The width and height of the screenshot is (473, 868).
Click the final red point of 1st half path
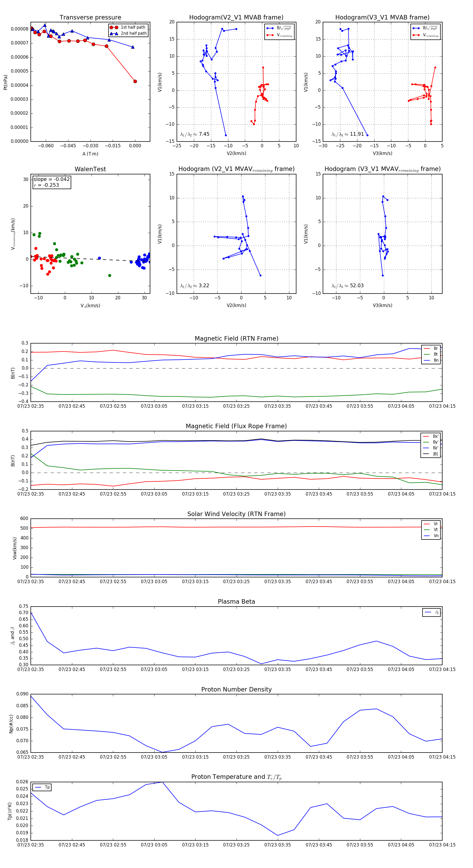coord(135,81)
